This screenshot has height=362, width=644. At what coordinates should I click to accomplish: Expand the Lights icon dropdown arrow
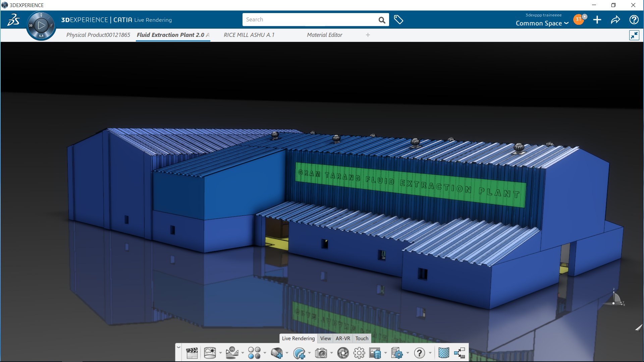243,353
